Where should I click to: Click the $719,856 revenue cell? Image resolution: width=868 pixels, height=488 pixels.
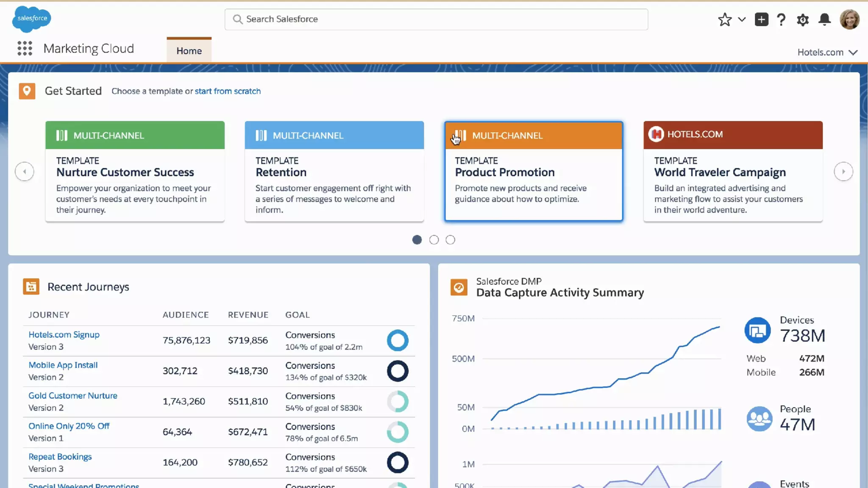248,340
